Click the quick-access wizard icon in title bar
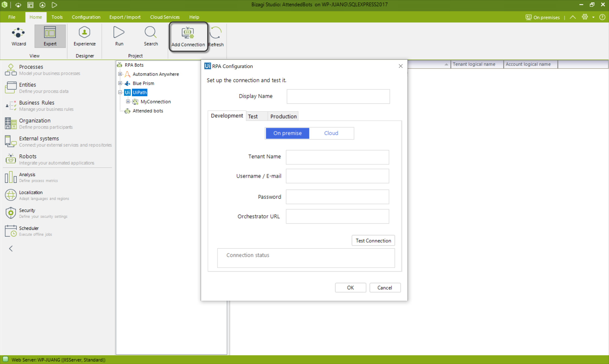The width and height of the screenshot is (609, 364). click(x=18, y=5)
